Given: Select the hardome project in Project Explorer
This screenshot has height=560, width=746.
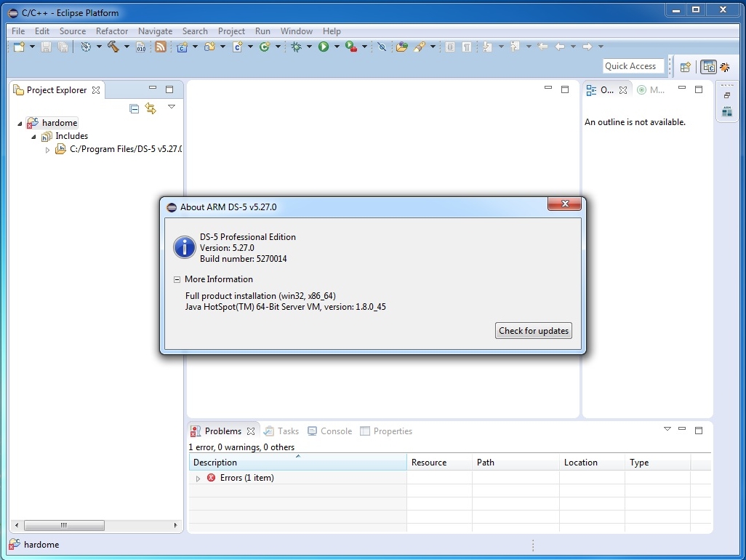Looking at the screenshot, I should click(60, 123).
